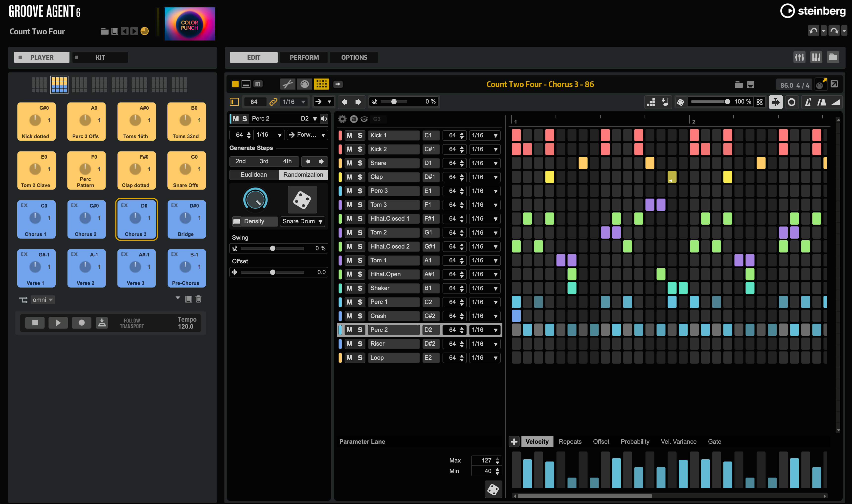Click the export arrow icon after grid icon
Image resolution: width=852 pixels, height=504 pixels.
tap(338, 84)
